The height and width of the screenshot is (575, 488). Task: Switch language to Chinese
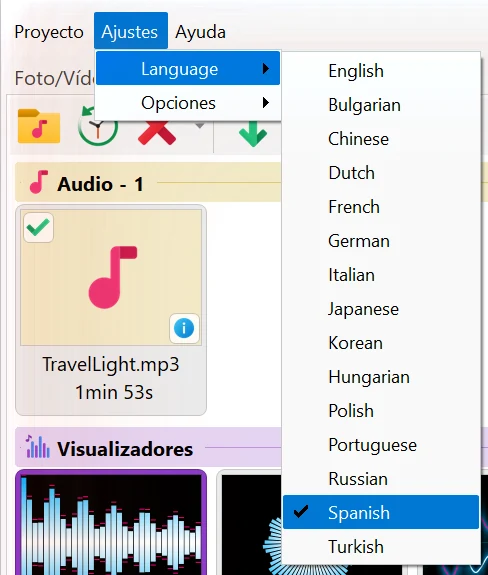point(381,139)
